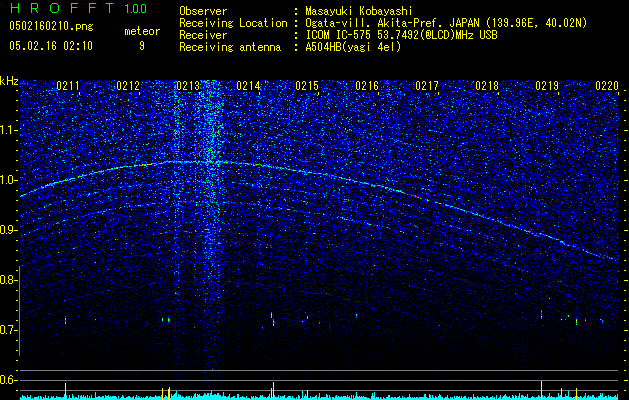Select the meteor count value 9
The height and width of the screenshot is (400, 629).
pyautogui.click(x=142, y=46)
